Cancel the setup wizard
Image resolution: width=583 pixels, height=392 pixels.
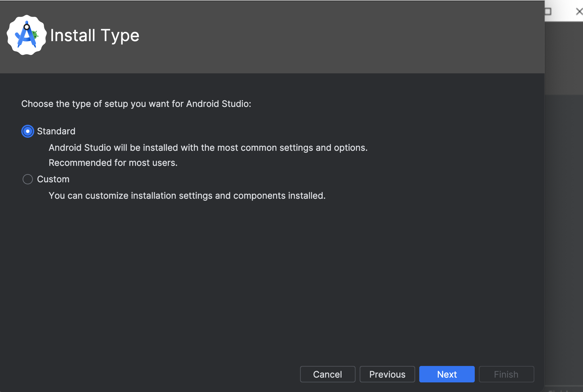coord(327,374)
